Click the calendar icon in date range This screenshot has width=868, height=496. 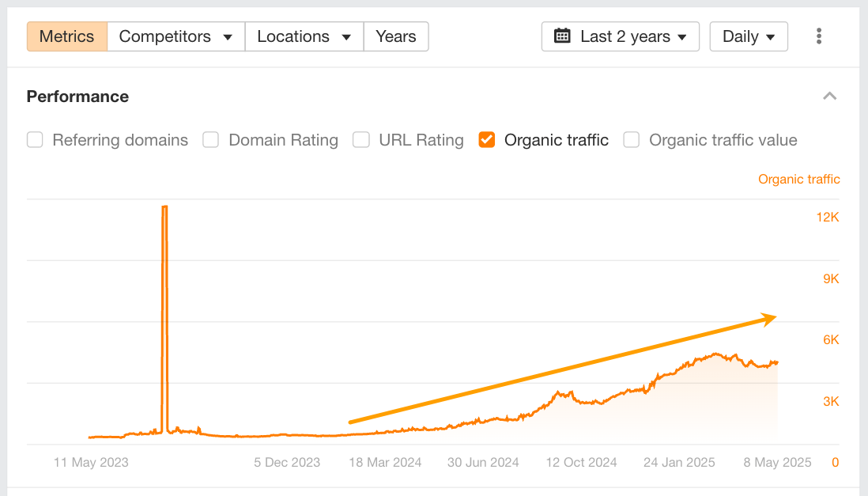click(x=562, y=36)
